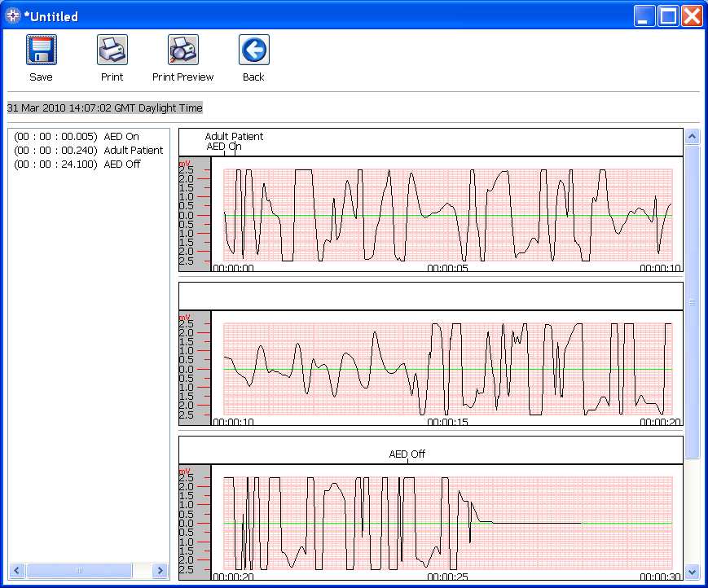Click the Print printer icon

[112, 50]
